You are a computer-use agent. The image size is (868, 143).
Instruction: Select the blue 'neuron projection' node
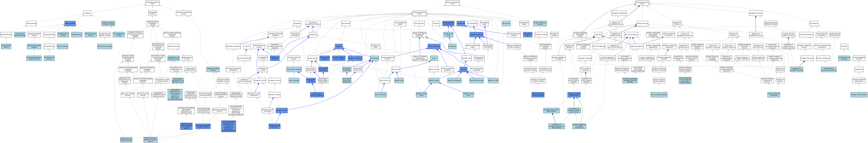point(434,46)
